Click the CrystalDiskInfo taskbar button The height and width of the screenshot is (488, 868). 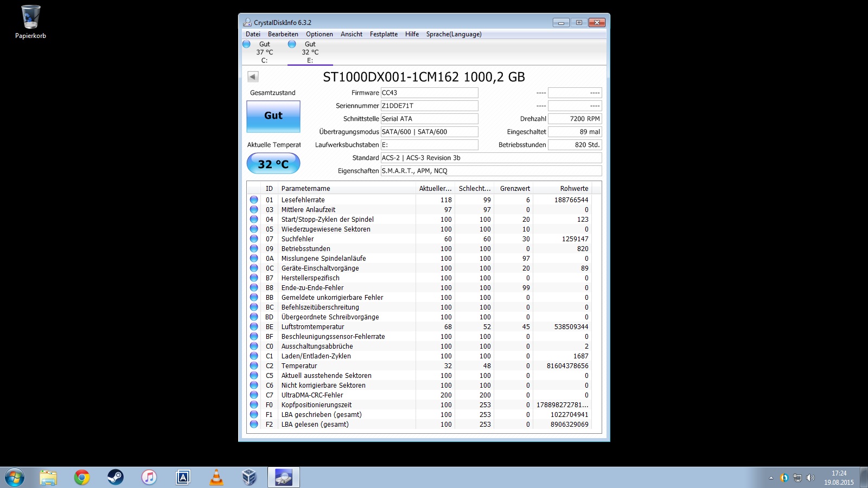pyautogui.click(x=284, y=478)
